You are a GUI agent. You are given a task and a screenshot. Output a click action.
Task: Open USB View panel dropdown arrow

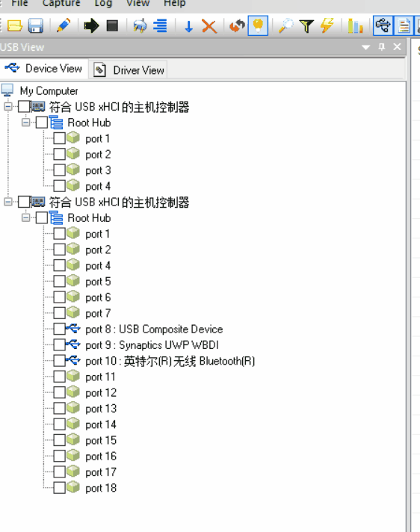point(365,47)
